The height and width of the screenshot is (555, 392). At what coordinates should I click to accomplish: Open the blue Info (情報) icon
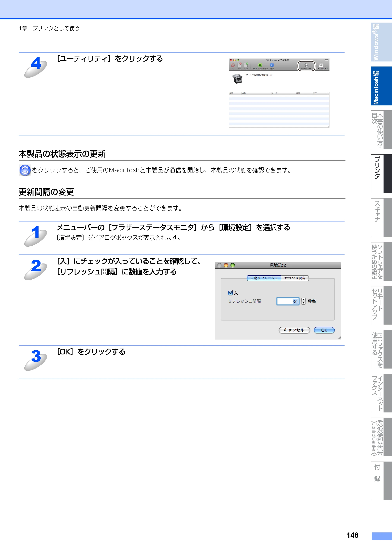272,66
